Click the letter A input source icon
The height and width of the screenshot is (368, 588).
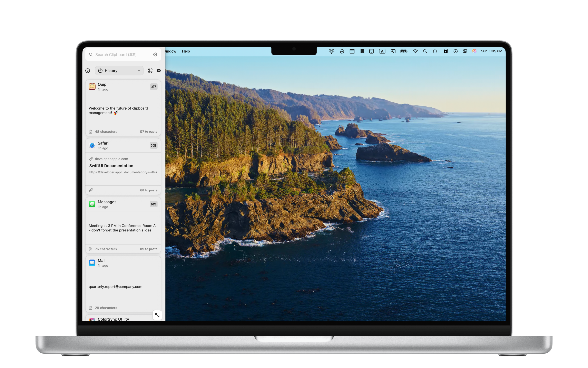coord(382,51)
